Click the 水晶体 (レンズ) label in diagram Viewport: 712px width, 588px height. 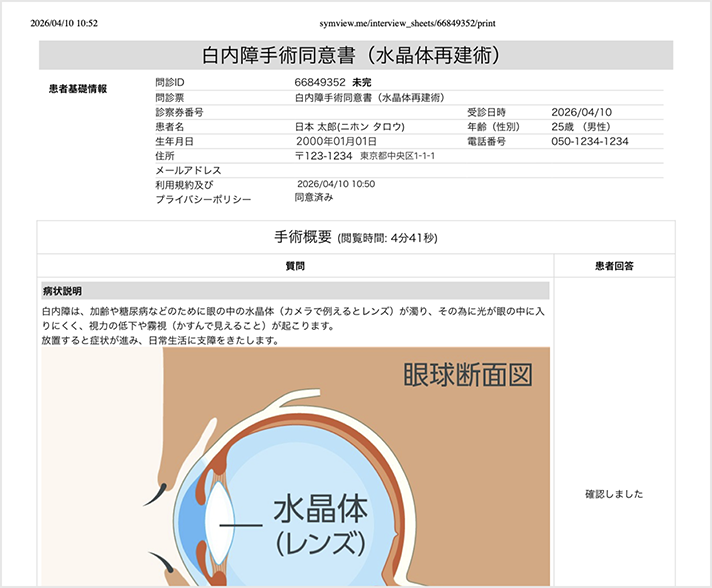click(x=320, y=522)
